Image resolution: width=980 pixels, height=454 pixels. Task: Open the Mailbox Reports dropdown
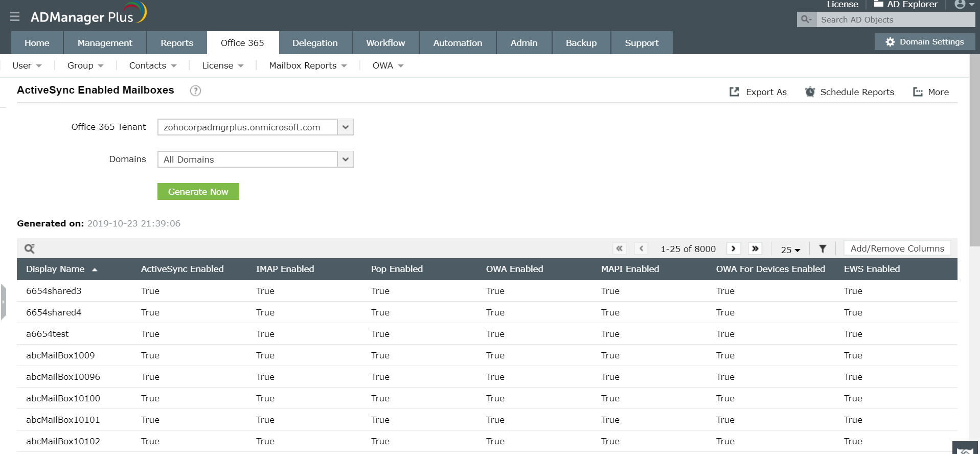308,65
